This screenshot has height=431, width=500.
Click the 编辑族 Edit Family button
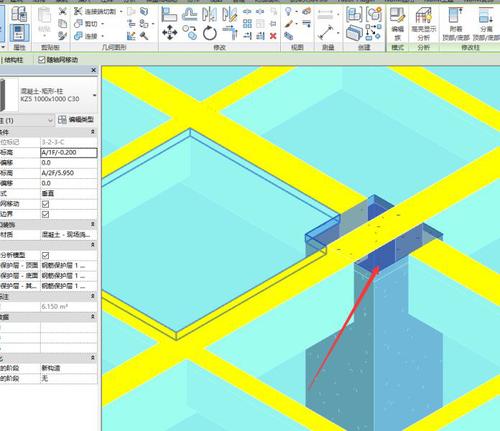click(x=397, y=24)
